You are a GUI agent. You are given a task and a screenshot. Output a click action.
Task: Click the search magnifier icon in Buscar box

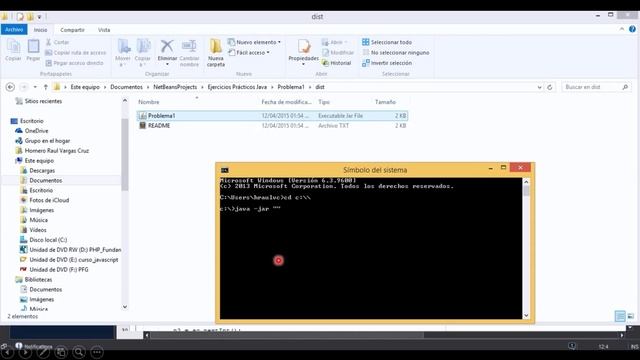coord(625,87)
